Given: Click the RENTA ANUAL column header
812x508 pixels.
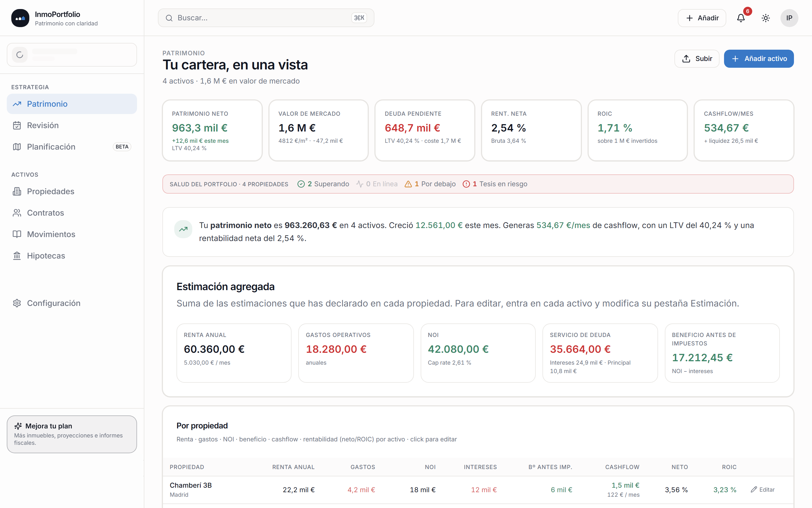Looking at the screenshot, I should [293, 467].
